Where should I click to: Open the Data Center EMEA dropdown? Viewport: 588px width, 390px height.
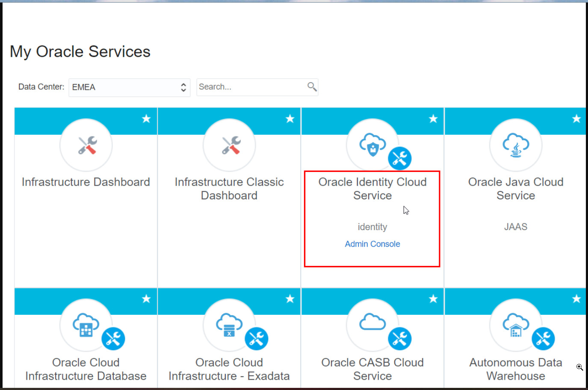point(129,87)
